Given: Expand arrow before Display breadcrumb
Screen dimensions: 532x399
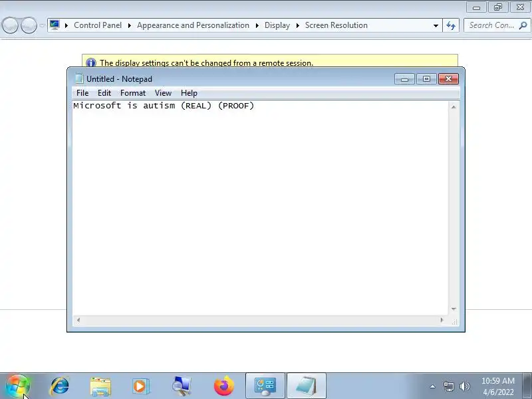Looking at the screenshot, I should tap(257, 25).
